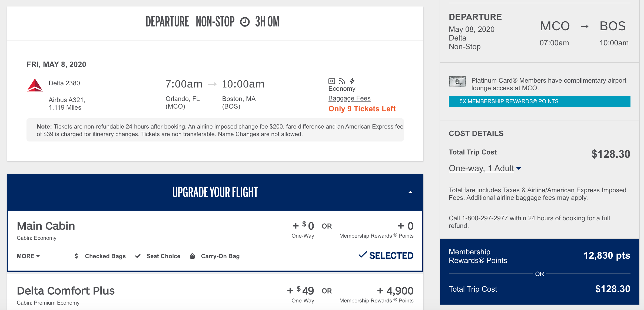The height and width of the screenshot is (310, 644).
Task: Click the Only 9 Tickets Left notice
Action: click(x=362, y=109)
